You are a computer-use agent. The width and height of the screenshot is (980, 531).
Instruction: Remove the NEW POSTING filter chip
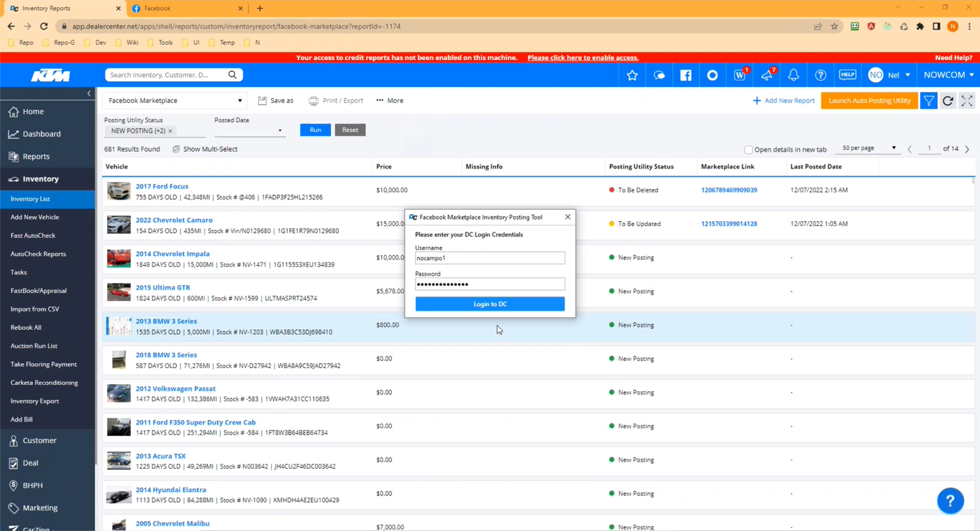point(170,131)
